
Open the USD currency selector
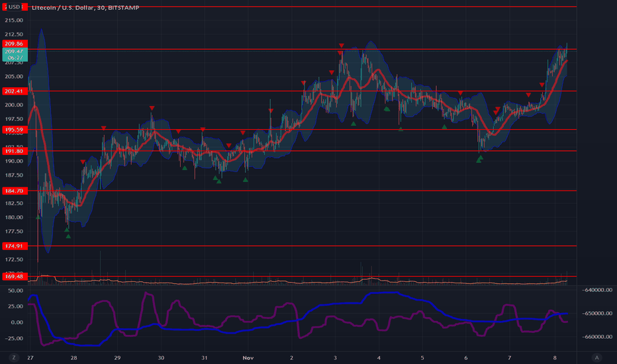pyautogui.click(x=15, y=7)
